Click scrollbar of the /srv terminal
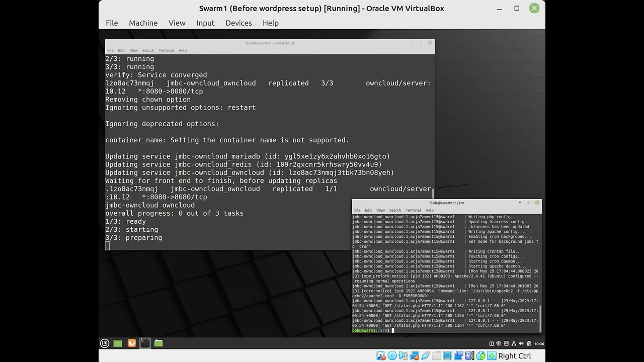This screenshot has height=362, width=644. coord(540,318)
